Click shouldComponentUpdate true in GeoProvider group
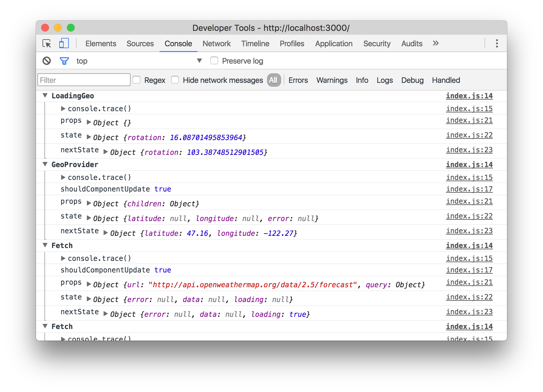 point(116,189)
